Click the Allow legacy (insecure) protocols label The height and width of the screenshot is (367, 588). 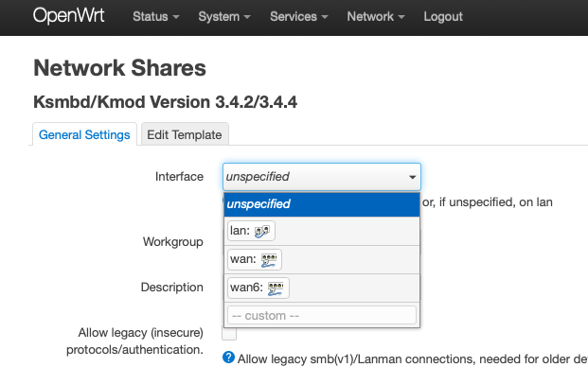click(135, 341)
